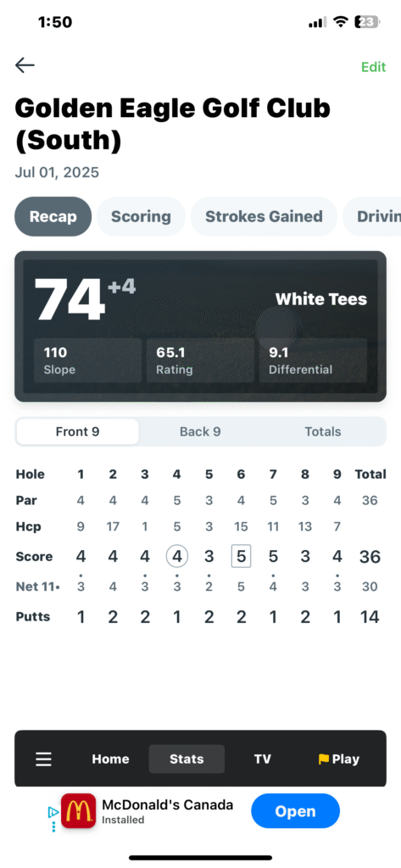401x868 pixels.
Task: Tap the 9.1 Differential stat box
Action: (x=313, y=360)
